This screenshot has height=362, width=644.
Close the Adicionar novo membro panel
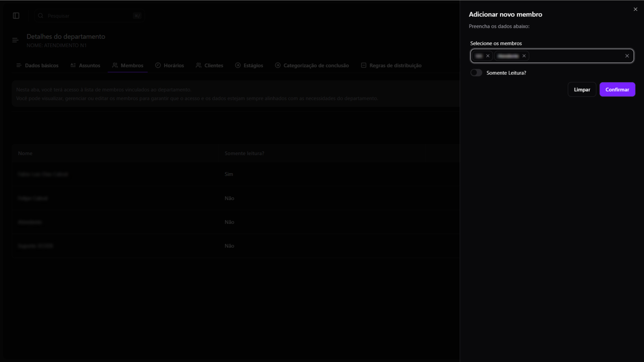coord(635,9)
